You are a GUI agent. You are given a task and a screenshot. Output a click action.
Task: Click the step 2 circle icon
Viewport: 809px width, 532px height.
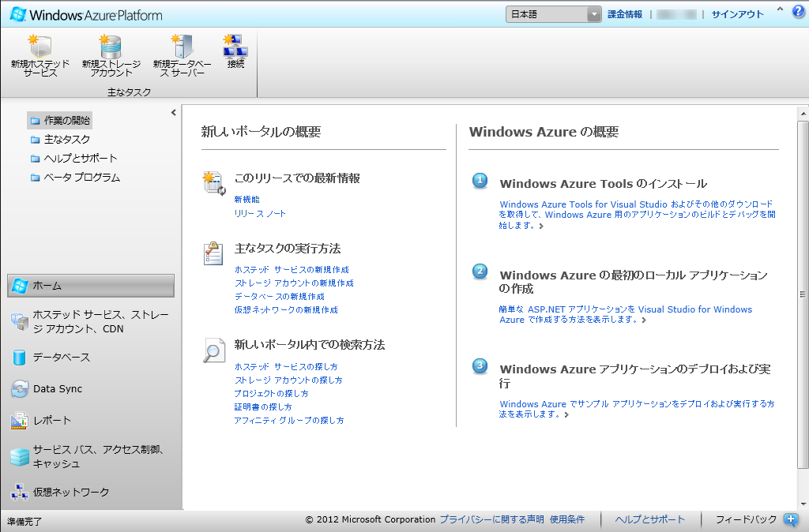(480, 272)
